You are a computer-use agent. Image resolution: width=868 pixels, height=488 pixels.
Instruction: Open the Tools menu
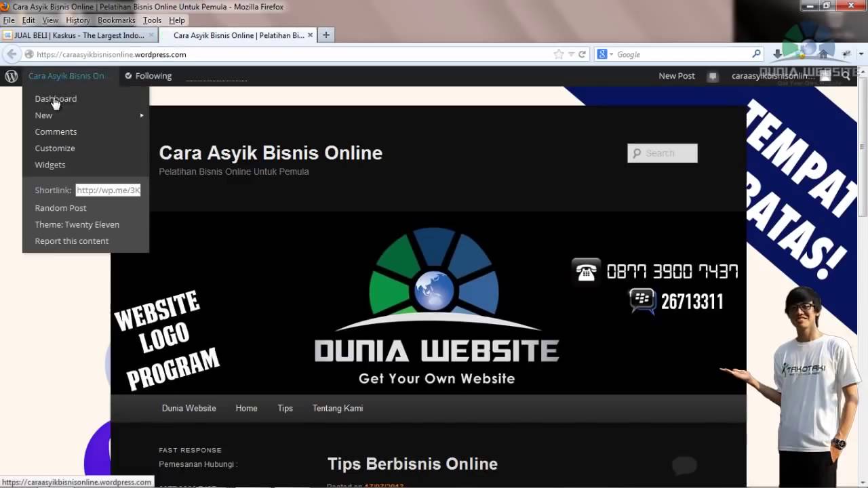point(152,20)
